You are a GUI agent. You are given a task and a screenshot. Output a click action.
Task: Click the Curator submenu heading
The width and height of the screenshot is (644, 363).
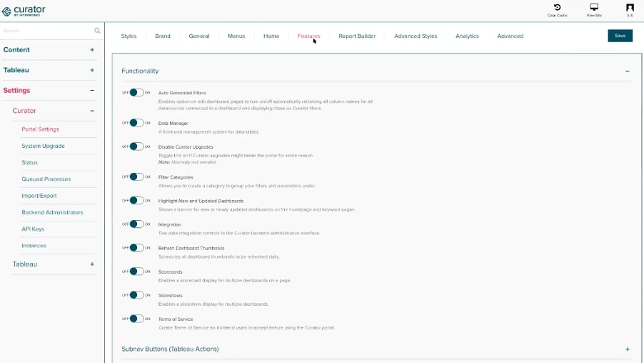(x=24, y=111)
